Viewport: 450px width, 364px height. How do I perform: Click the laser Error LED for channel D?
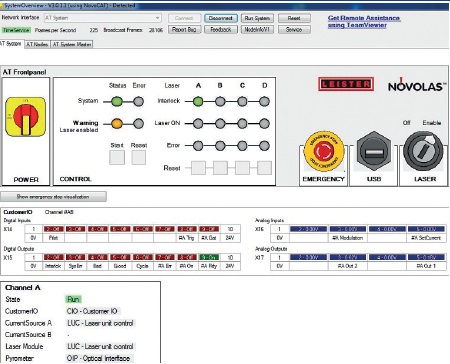pos(264,146)
